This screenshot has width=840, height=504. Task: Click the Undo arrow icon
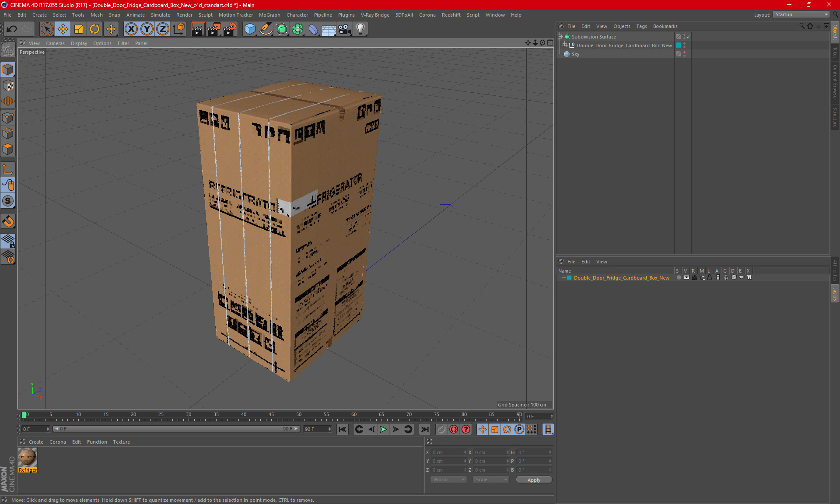(x=12, y=29)
